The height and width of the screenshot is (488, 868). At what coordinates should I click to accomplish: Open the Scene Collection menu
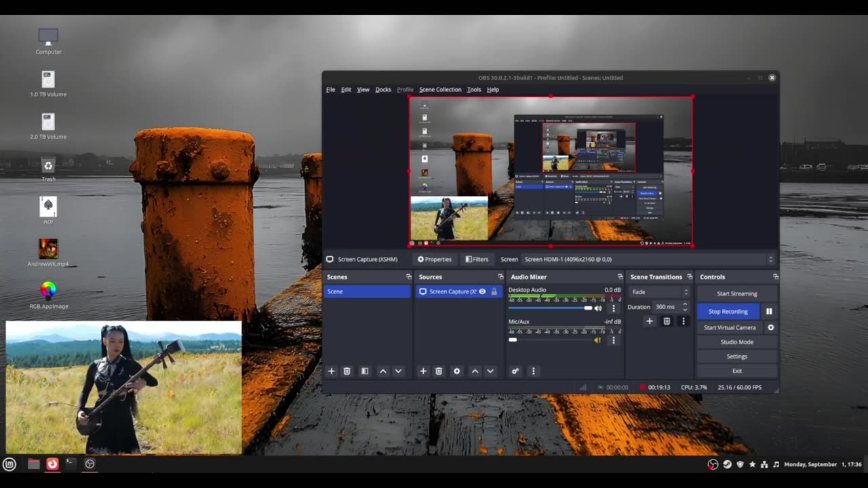click(x=440, y=89)
